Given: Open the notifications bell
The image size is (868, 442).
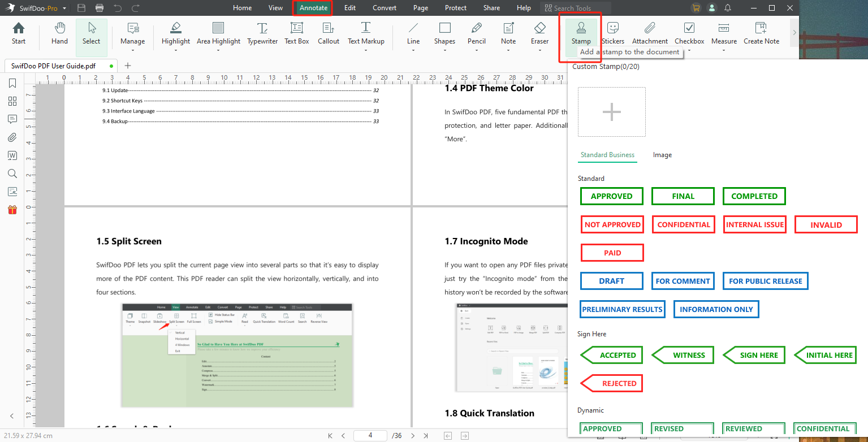Looking at the screenshot, I should click(728, 8).
